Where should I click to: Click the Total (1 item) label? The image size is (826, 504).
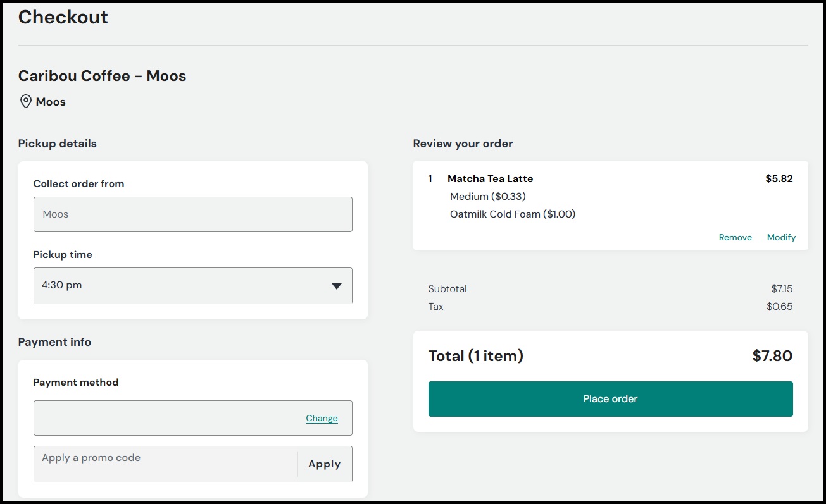point(475,356)
